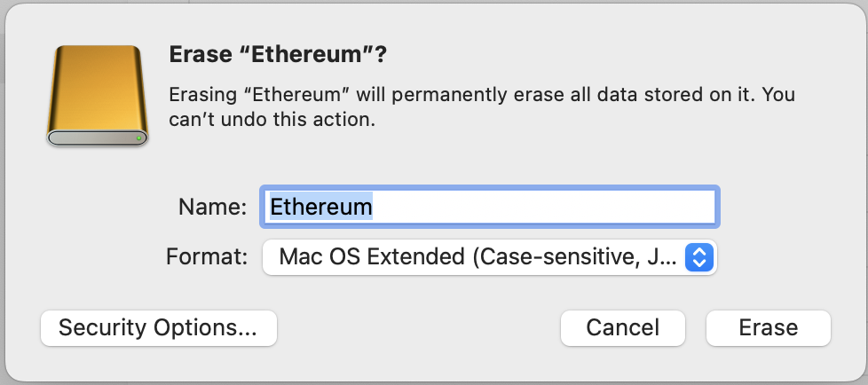Click the blue up-down arrows on Format
The image size is (868, 385).
[x=700, y=257]
